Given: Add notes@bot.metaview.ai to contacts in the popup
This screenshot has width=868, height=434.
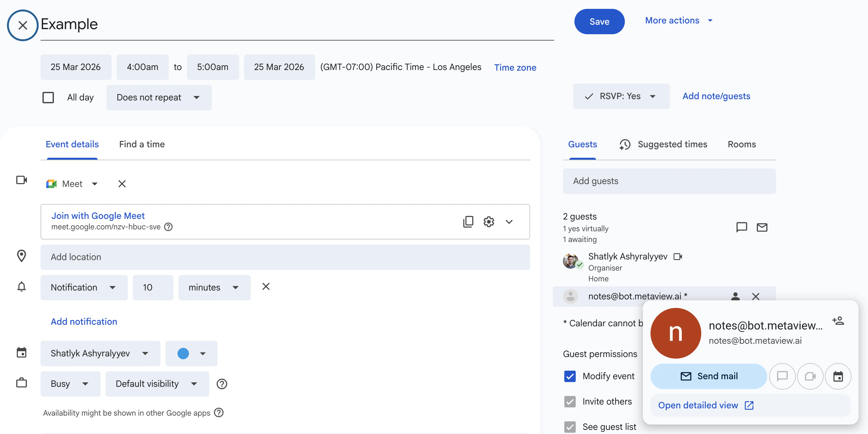Looking at the screenshot, I should point(839,321).
